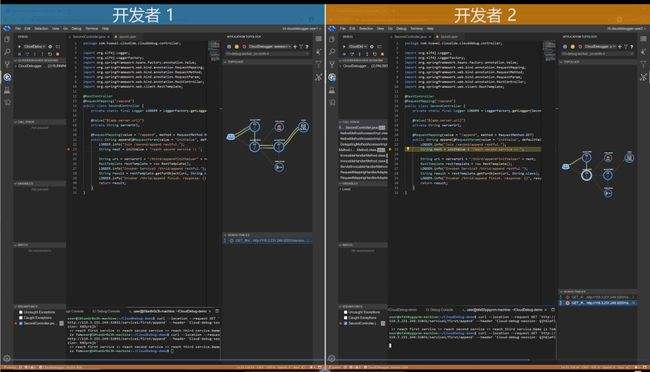Select the white-ringed highlighted node in the 开发者 2 topology
The image size is (650, 372).
click(586, 175)
